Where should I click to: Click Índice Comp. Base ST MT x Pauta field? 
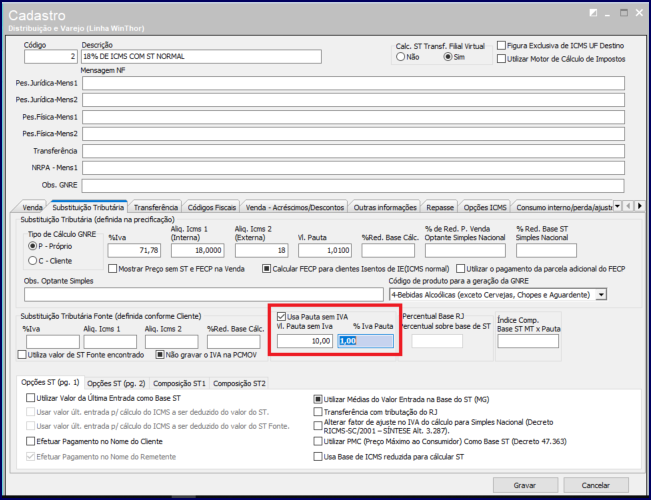point(528,341)
